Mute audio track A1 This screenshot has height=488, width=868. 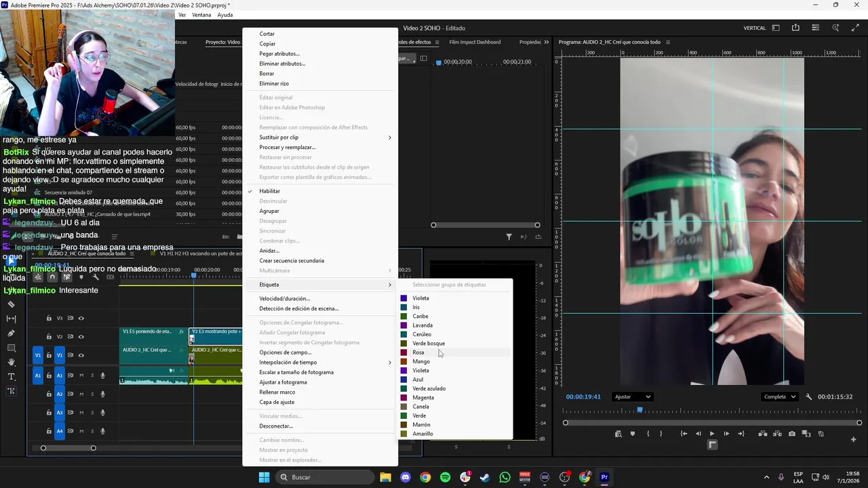point(81,375)
